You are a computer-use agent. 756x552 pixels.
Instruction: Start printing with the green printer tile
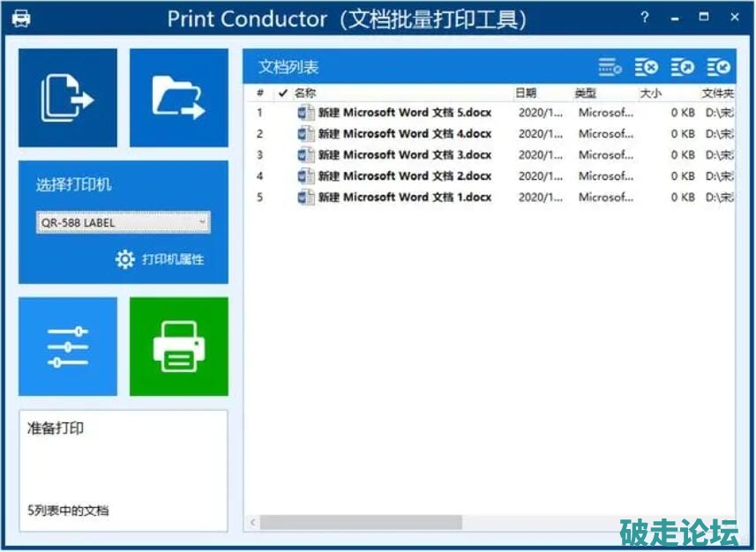178,347
